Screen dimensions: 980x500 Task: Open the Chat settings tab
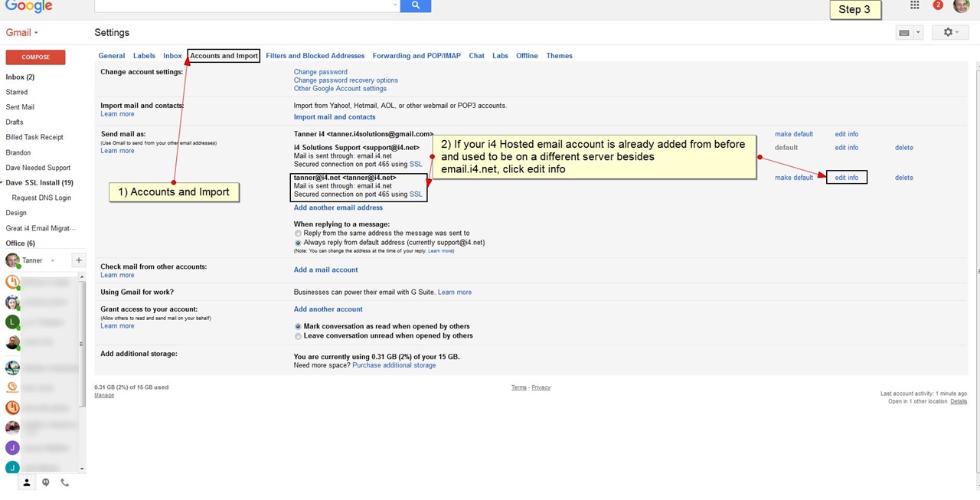476,56
